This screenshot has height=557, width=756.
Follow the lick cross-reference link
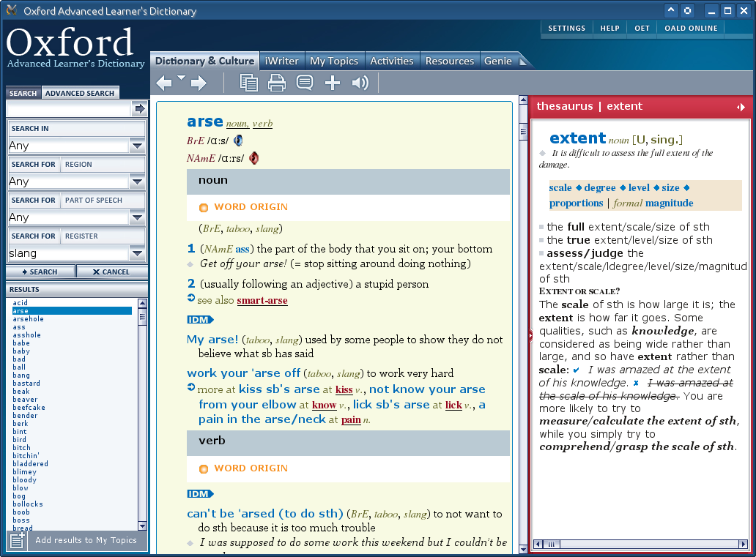[x=453, y=405]
